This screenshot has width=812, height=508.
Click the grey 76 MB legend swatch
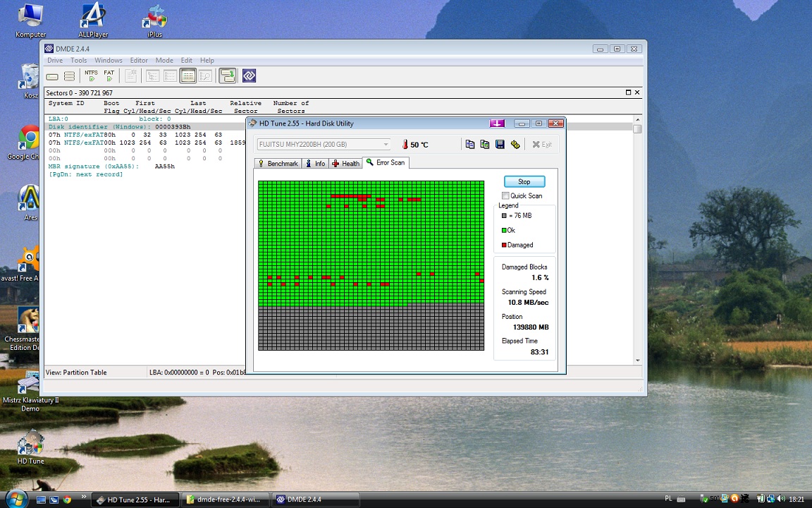pyautogui.click(x=504, y=216)
